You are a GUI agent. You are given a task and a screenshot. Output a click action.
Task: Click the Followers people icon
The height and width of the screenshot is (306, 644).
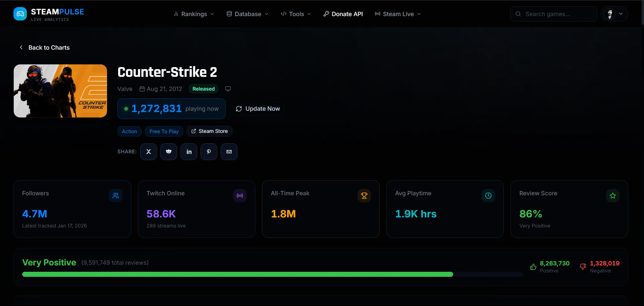coord(116,196)
